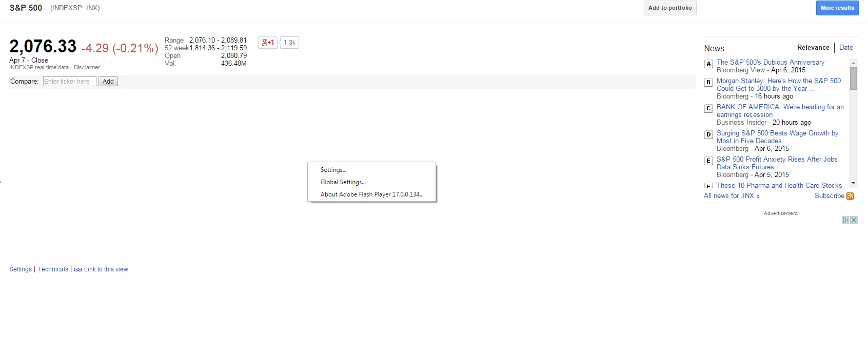
Task: Open Surging S&P 500 Beats Wage Growth article
Action: pos(777,137)
